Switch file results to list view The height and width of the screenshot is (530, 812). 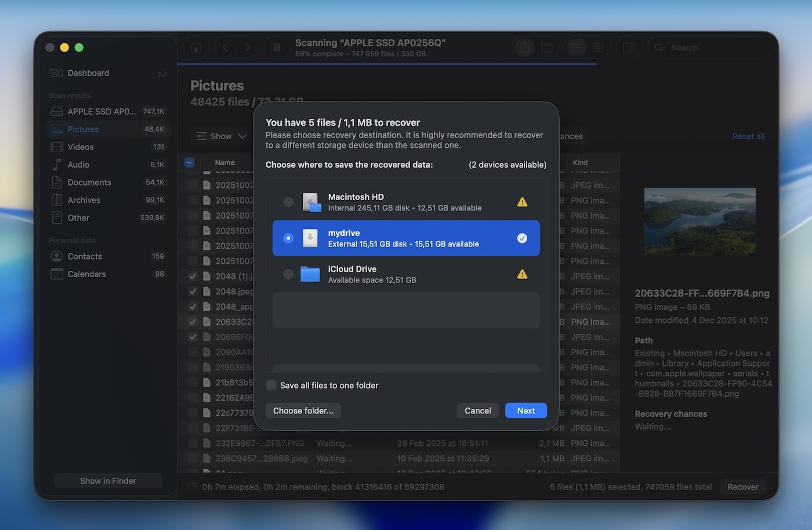(x=576, y=47)
